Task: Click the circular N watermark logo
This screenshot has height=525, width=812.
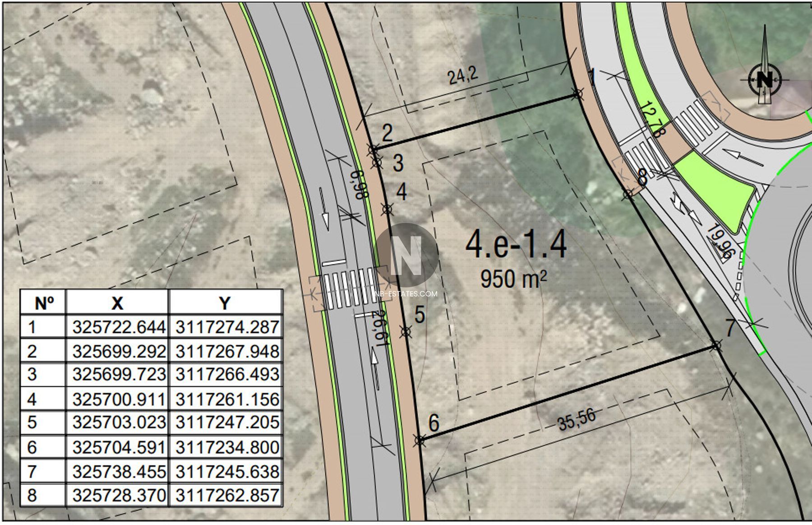Action: tap(407, 255)
